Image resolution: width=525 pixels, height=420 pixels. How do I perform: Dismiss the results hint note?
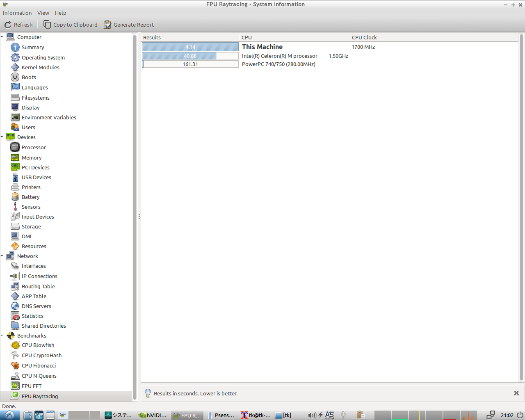click(x=516, y=393)
